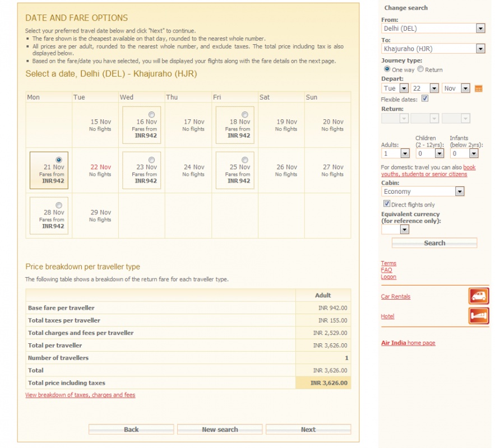
Task: Open the Adults count dropdown
Action: pyautogui.click(x=405, y=153)
